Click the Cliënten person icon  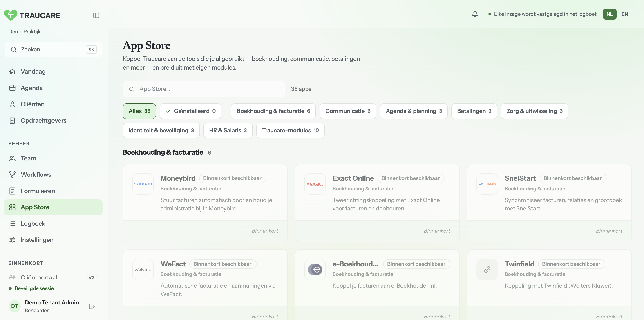[12, 104]
